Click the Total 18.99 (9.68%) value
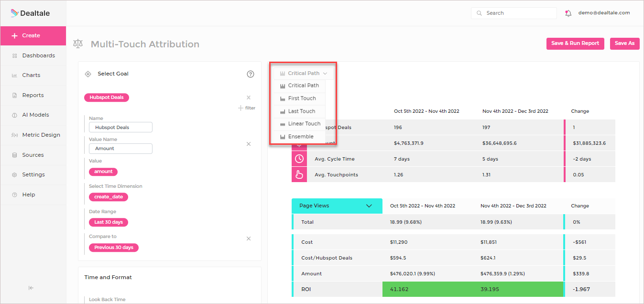644x304 pixels. coord(405,222)
